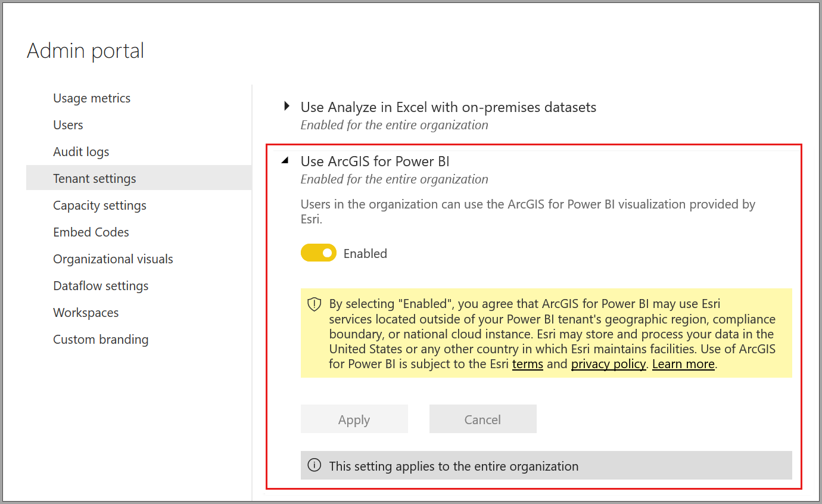Select Tenant settings in navigation

point(95,179)
